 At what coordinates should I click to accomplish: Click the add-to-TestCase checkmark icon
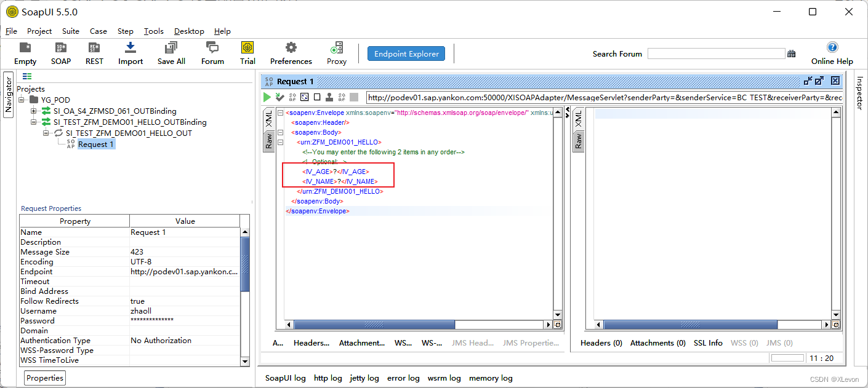[x=279, y=97]
